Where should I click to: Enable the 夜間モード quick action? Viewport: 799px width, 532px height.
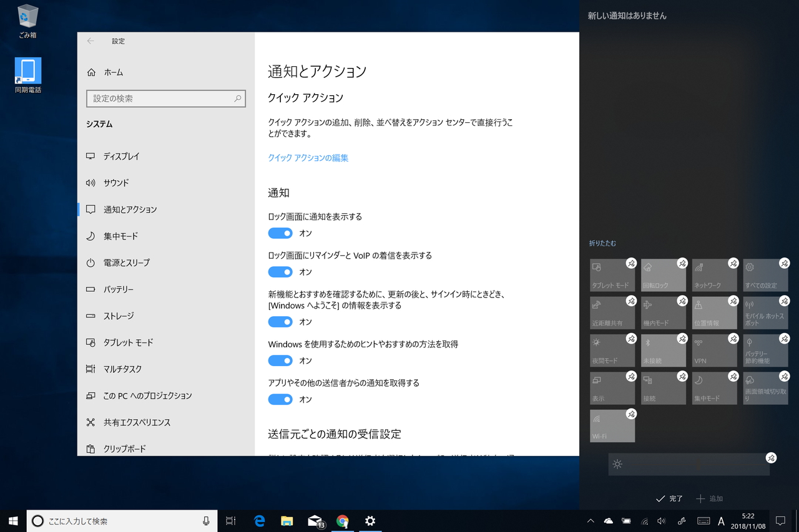(x=612, y=349)
